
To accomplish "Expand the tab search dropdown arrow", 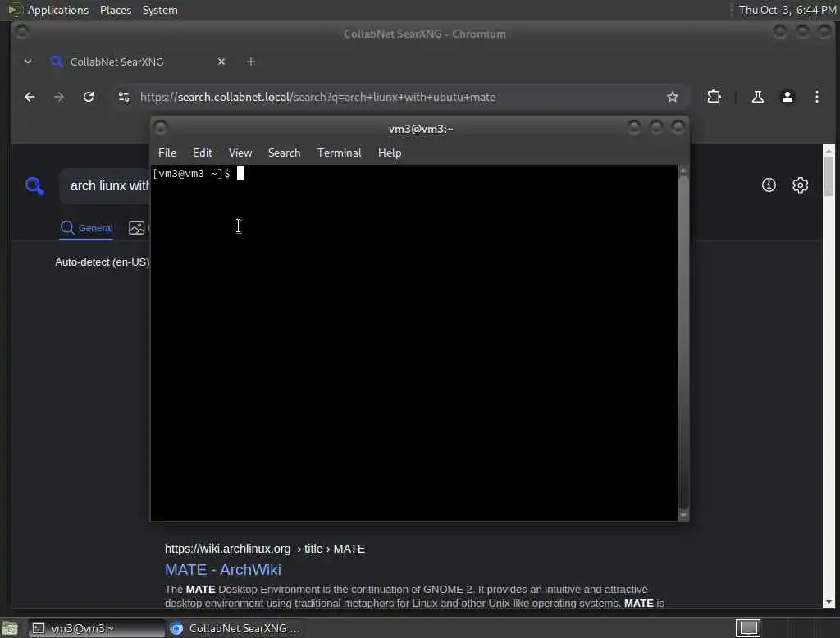I will click(28, 62).
